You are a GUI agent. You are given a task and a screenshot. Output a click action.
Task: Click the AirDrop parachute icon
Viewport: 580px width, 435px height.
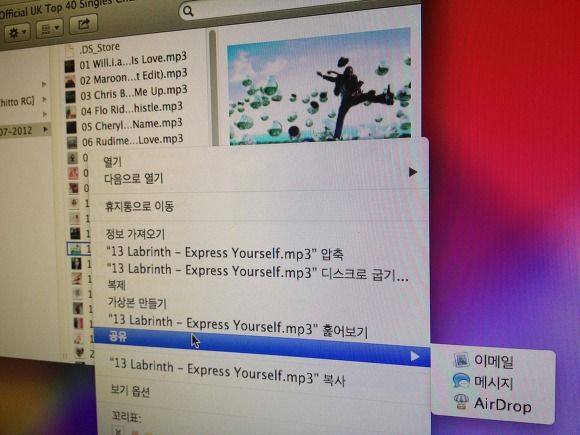(x=461, y=402)
